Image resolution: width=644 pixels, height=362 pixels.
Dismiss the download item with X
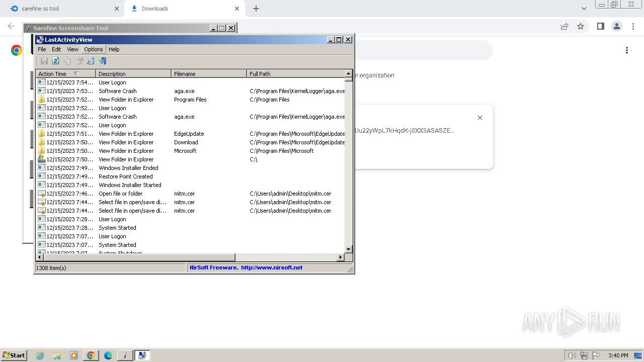point(480,118)
